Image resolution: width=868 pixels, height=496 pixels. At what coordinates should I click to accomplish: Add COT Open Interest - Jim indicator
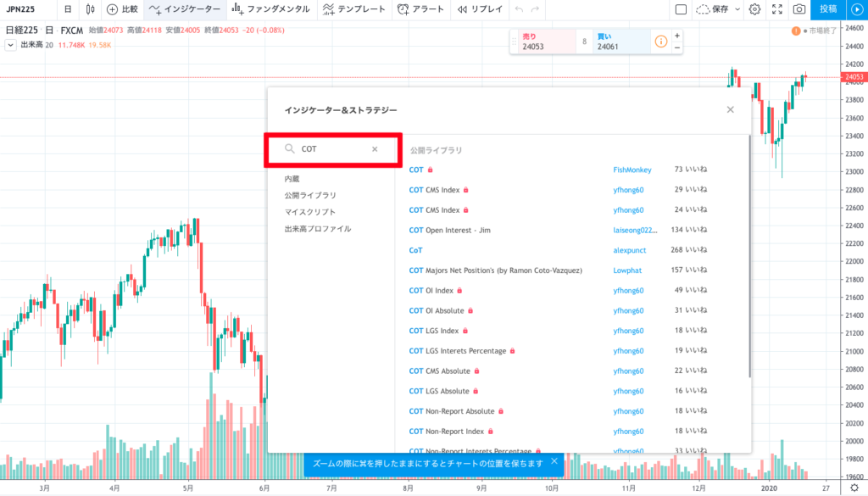coord(449,230)
